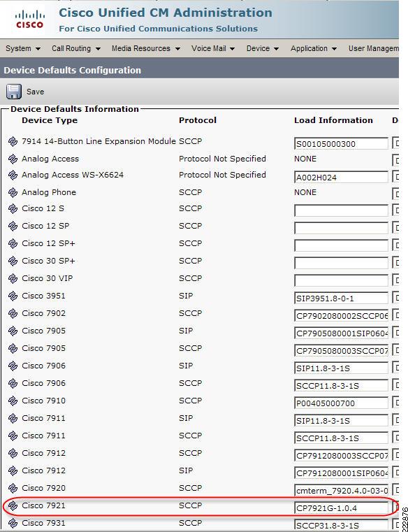Viewport: 408px width, 532px height.
Task: Open the System menu
Action: [23, 48]
